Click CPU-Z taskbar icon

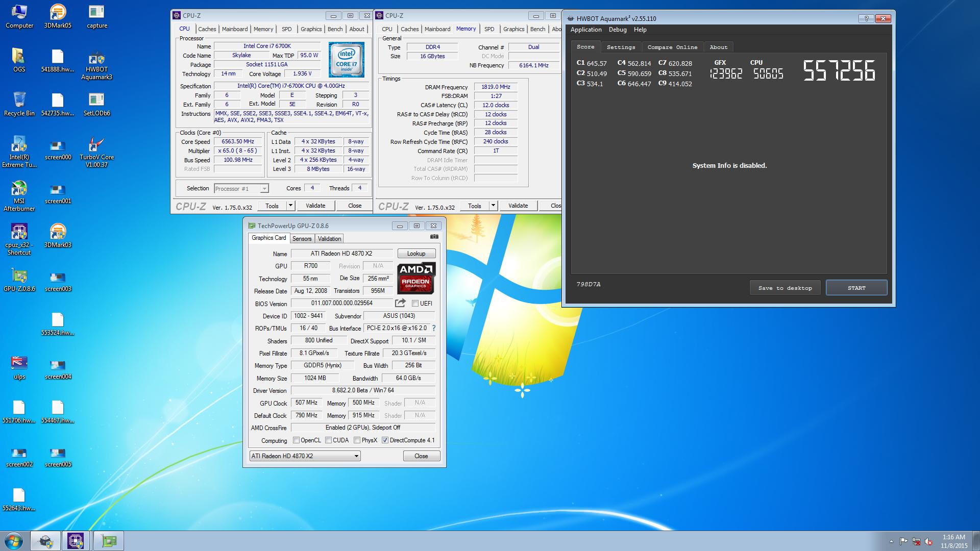(x=76, y=541)
